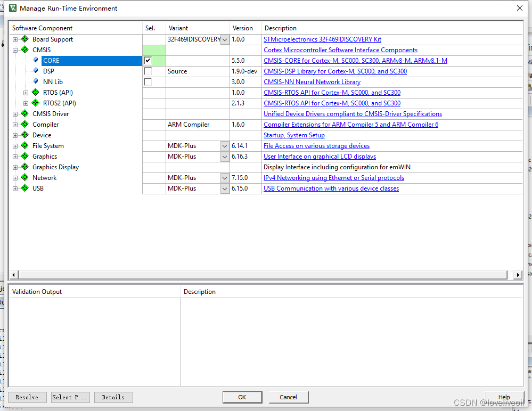532x411 pixels.
Task: Click the Keil icon in the title bar
Action: coord(13,8)
